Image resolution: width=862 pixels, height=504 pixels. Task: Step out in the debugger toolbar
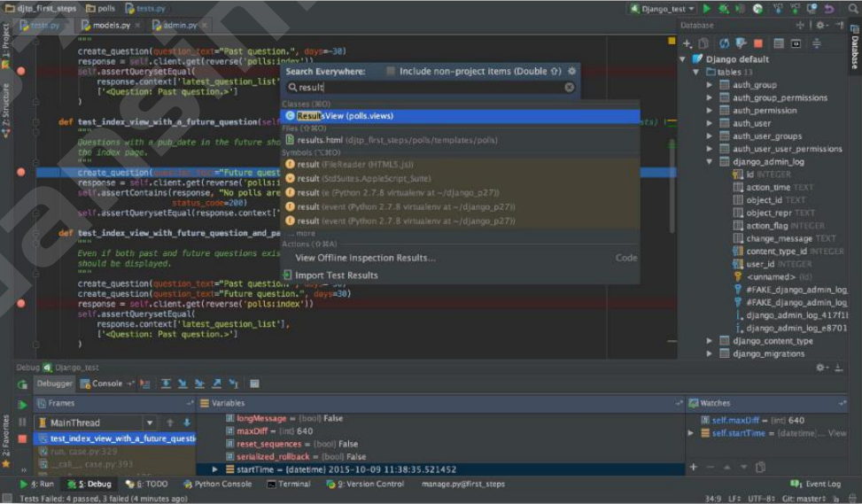pos(216,384)
